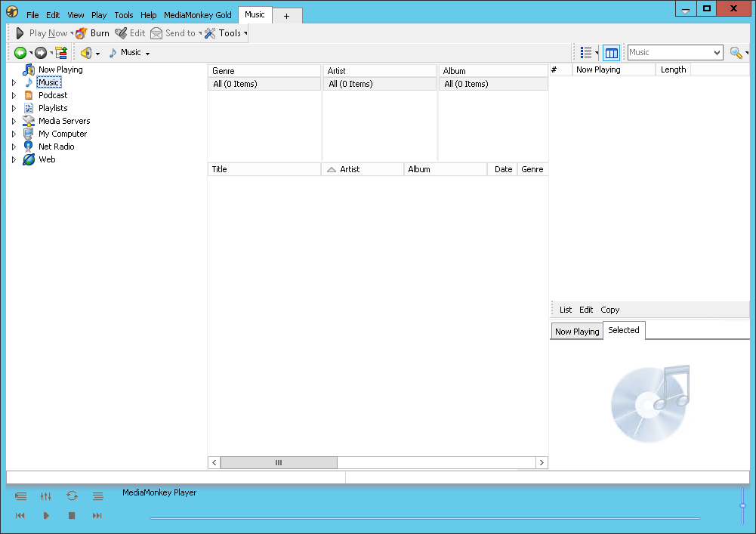Expand the Playlists tree node

[x=14, y=108]
